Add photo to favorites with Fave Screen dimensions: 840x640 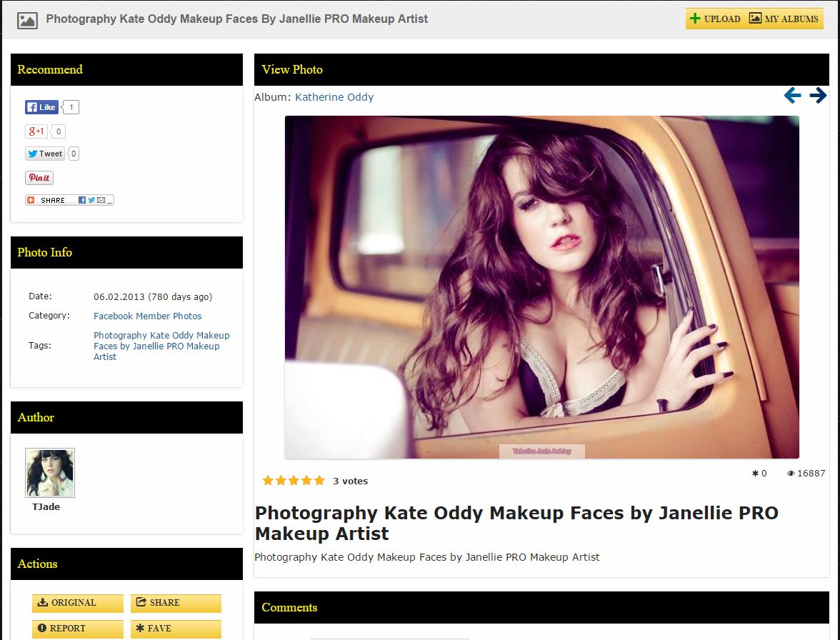pyautogui.click(x=175, y=629)
